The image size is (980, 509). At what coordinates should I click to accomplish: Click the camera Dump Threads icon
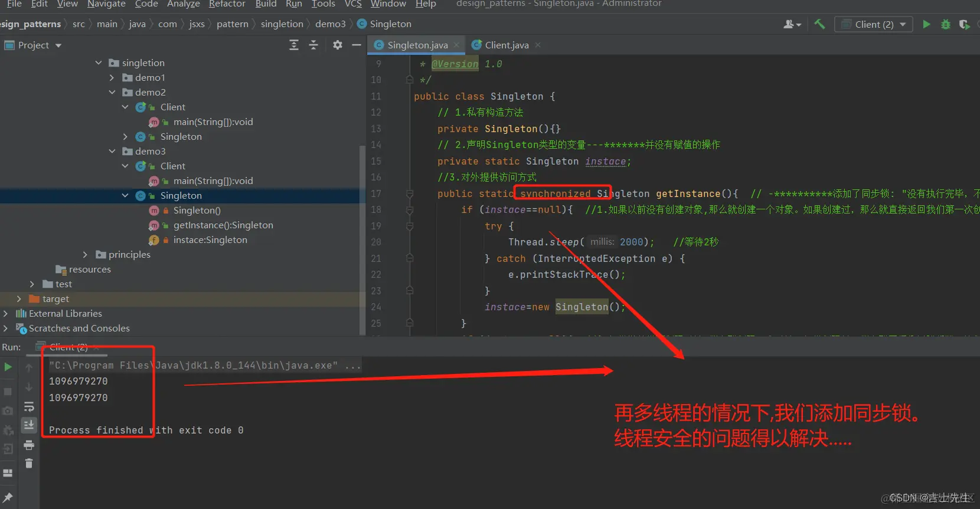tap(8, 411)
